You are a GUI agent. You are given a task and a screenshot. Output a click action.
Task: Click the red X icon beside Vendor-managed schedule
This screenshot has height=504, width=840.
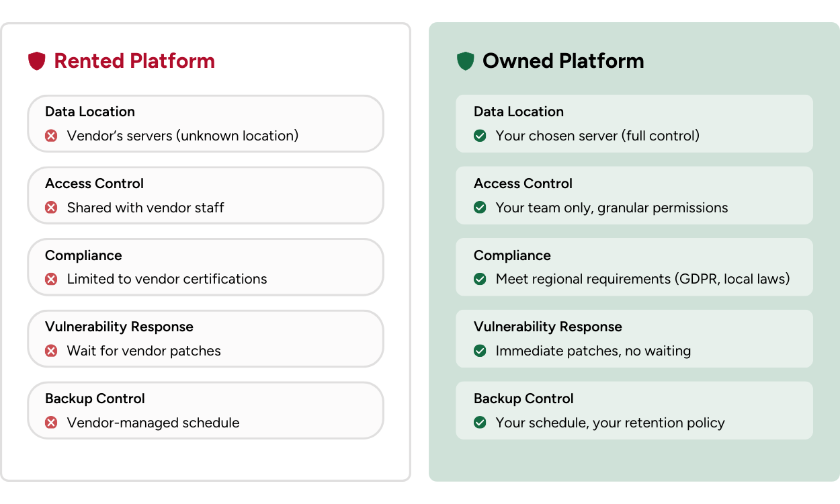tap(51, 423)
